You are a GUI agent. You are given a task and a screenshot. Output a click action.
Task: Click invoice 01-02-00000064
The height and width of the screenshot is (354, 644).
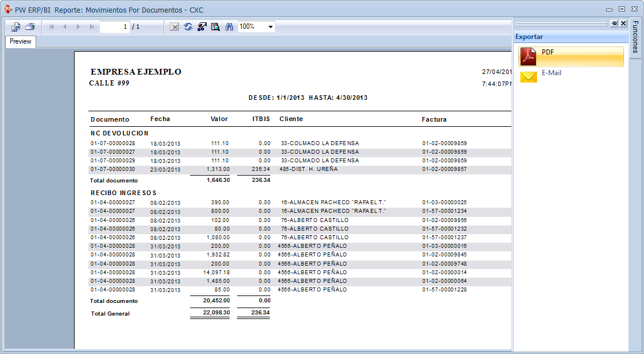pyautogui.click(x=444, y=281)
